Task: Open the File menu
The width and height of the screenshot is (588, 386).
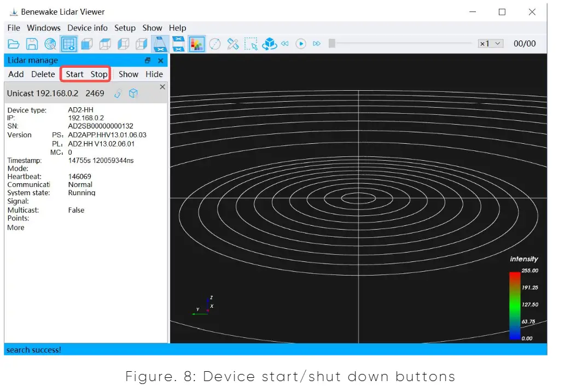Action: (14, 28)
